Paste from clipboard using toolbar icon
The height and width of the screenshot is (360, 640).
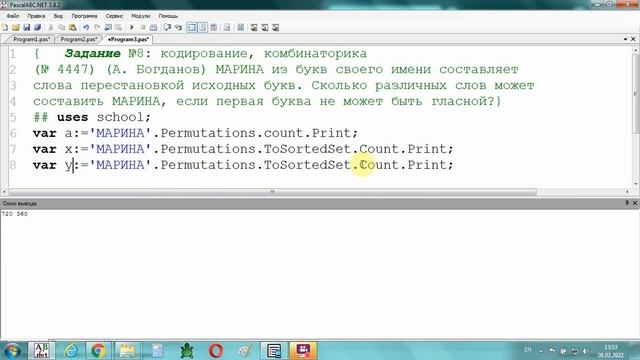pos(73,27)
